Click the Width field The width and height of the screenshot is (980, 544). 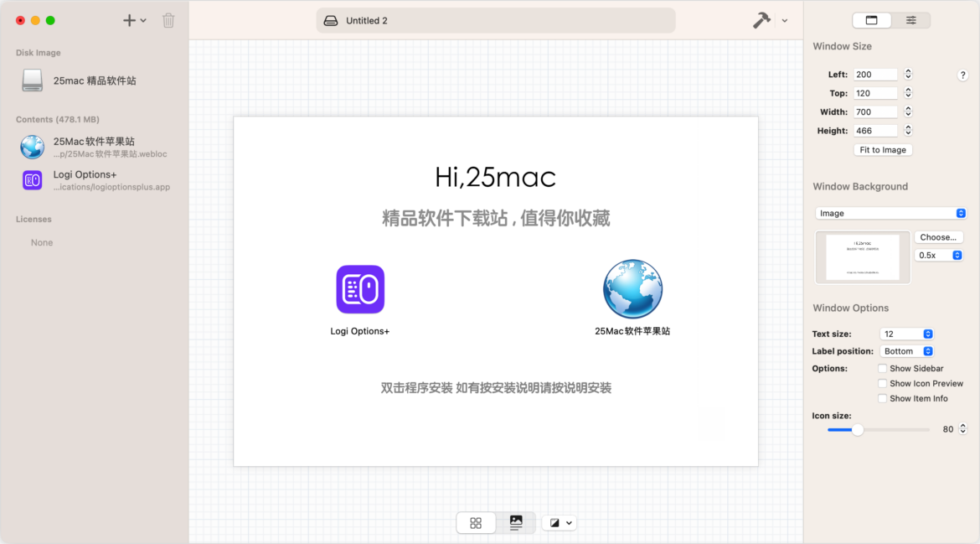coord(875,112)
